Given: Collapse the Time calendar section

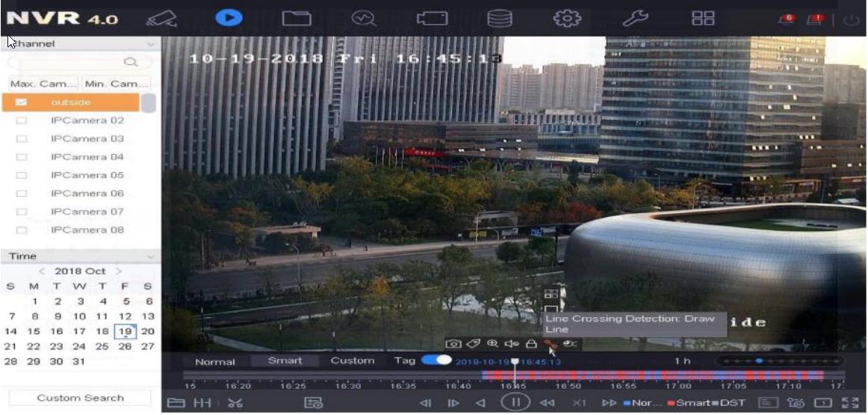Looking at the screenshot, I should coord(152,256).
